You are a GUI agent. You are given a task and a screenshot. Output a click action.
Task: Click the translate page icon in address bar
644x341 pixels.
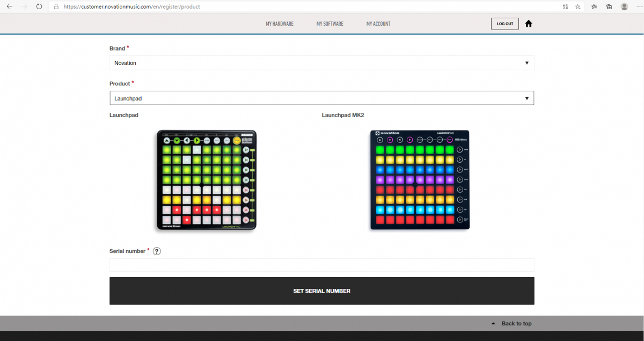coord(565,6)
